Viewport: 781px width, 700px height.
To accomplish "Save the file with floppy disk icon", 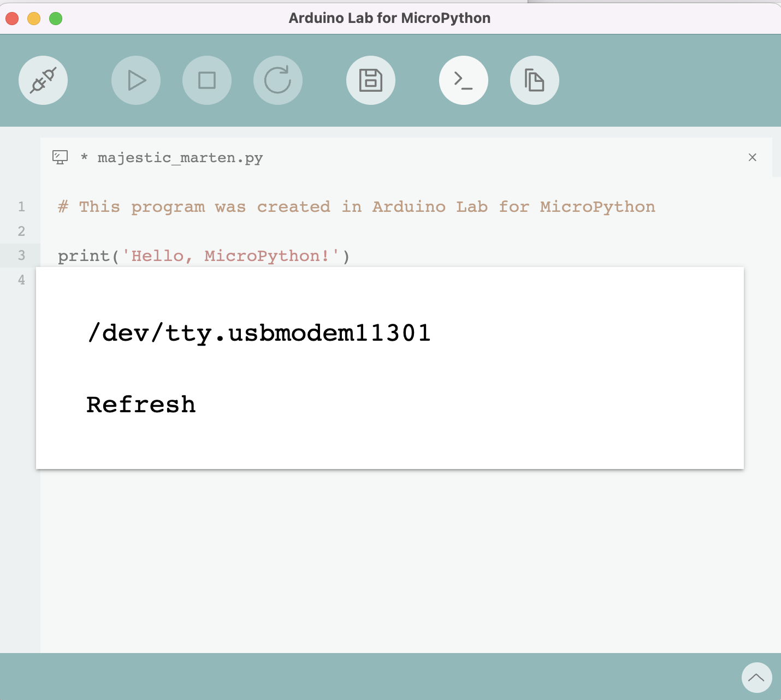I will (371, 80).
